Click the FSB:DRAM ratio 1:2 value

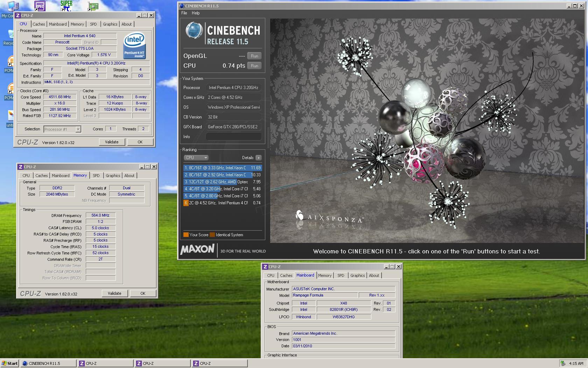click(100, 222)
